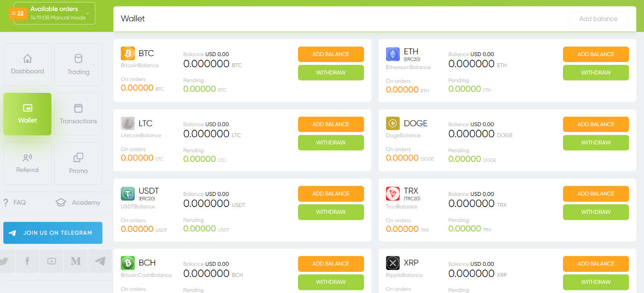Open the FAQ link
This screenshot has width=644, height=293.
(x=19, y=202)
